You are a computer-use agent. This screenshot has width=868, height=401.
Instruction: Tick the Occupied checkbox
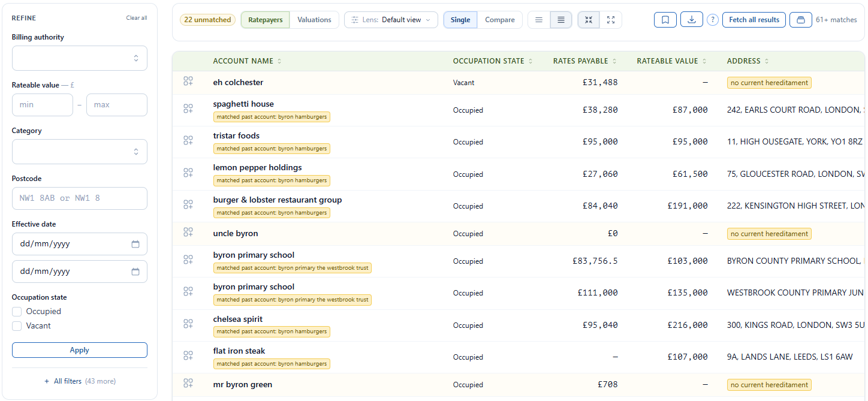click(x=17, y=312)
